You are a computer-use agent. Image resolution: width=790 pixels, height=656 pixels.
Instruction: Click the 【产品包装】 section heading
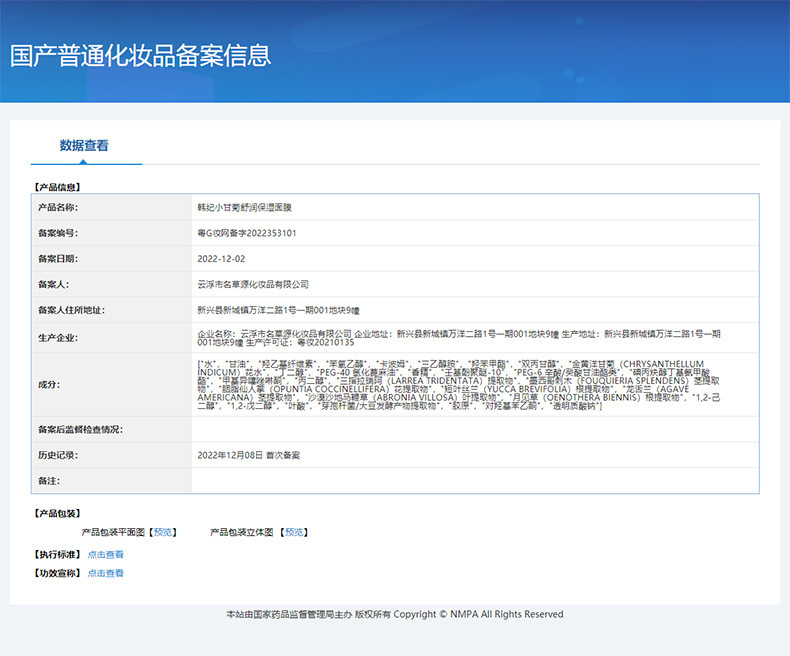tap(57, 513)
